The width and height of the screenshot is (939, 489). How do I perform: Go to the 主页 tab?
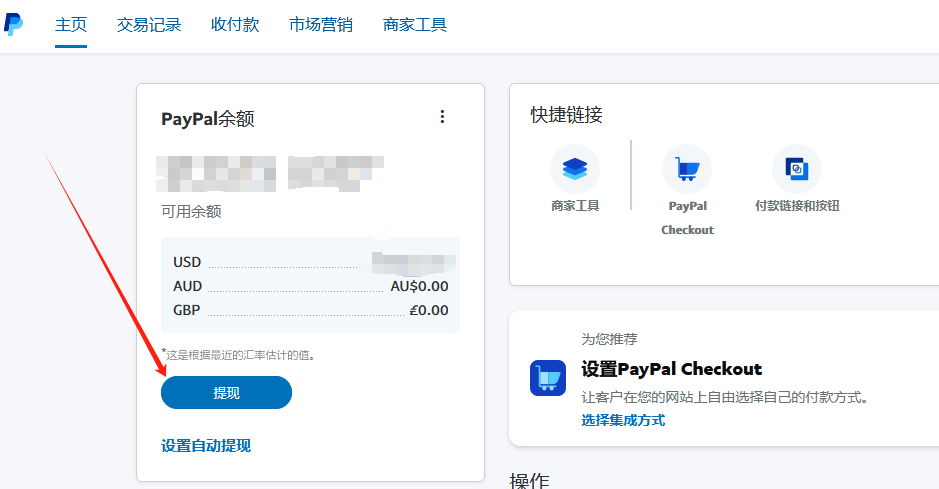coord(71,25)
